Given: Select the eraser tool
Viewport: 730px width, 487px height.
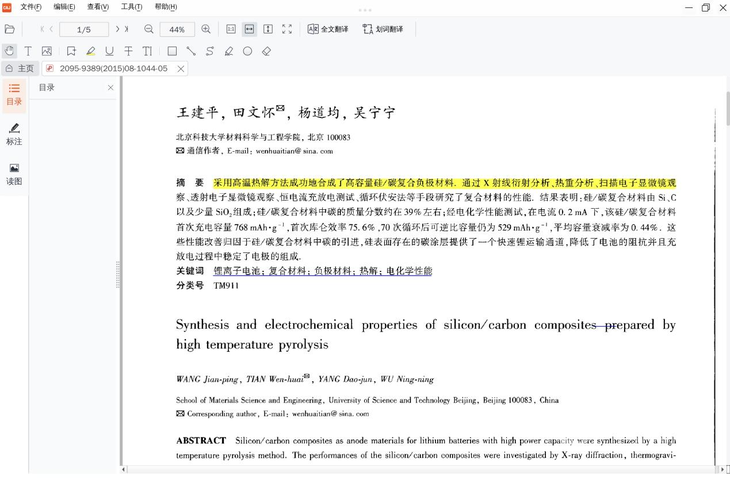Looking at the screenshot, I should pos(266,51).
